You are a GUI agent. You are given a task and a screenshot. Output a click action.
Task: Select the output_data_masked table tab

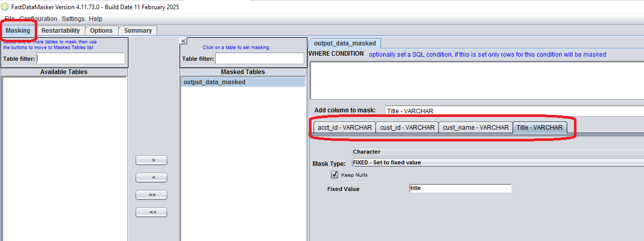coord(345,43)
